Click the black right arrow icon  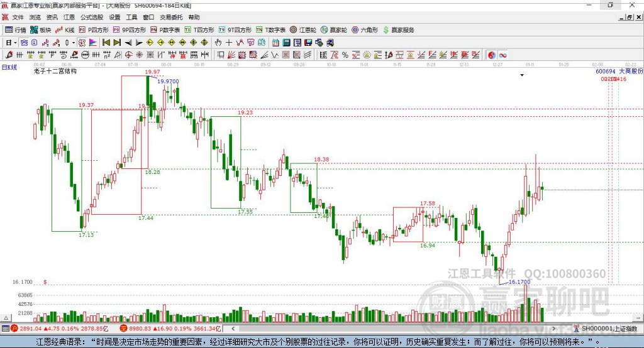139,43
